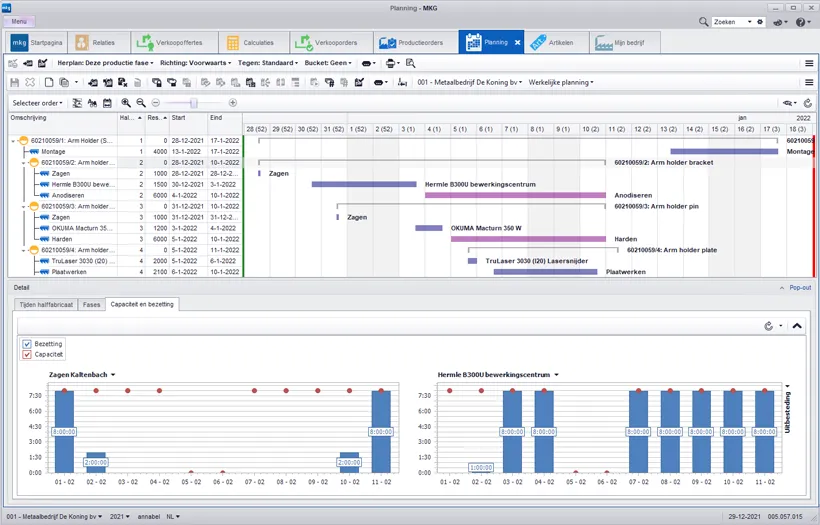Click the help question mark icon
820x525 pixels.
(x=801, y=22)
